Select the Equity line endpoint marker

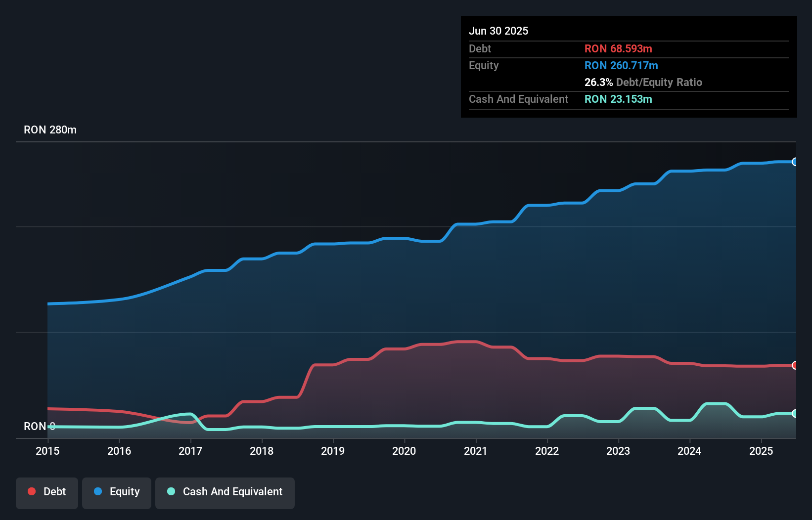coord(795,162)
